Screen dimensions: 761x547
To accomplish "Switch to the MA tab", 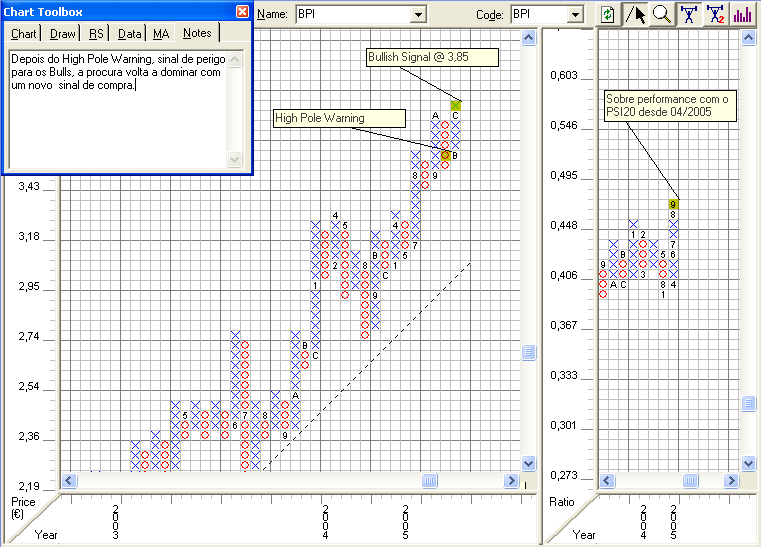I will pos(161,34).
